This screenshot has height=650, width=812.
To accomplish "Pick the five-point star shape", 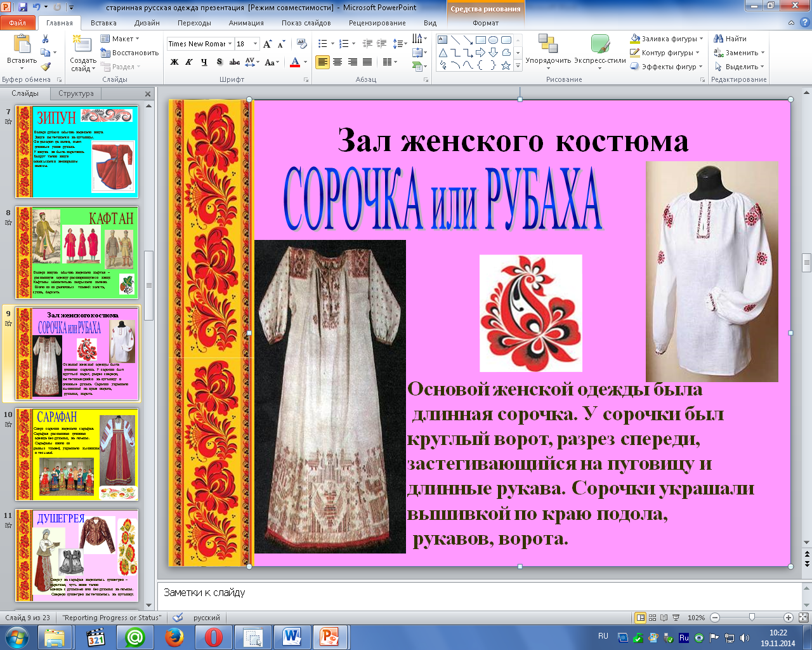I will coord(506,65).
